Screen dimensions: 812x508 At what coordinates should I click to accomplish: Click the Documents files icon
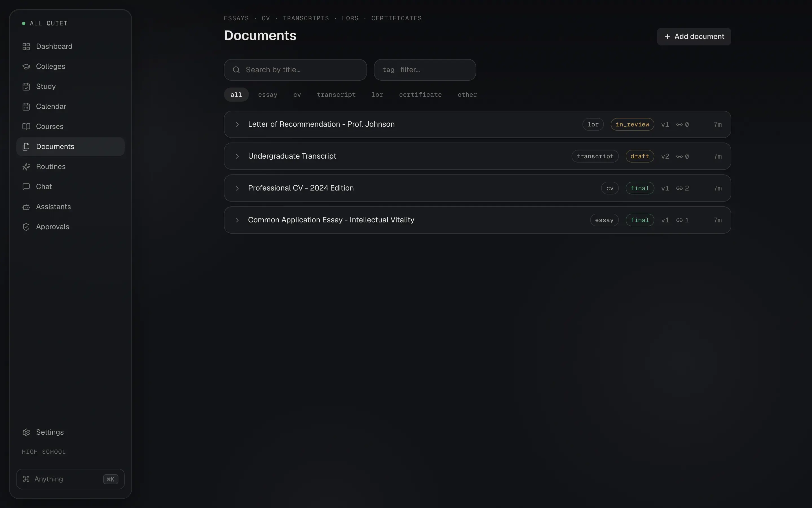26,147
